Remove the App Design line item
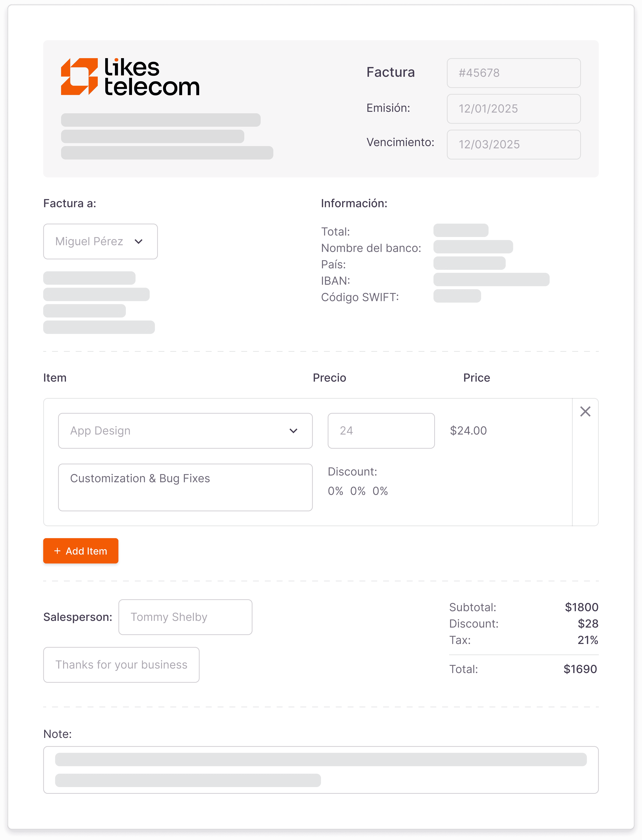 click(x=585, y=411)
